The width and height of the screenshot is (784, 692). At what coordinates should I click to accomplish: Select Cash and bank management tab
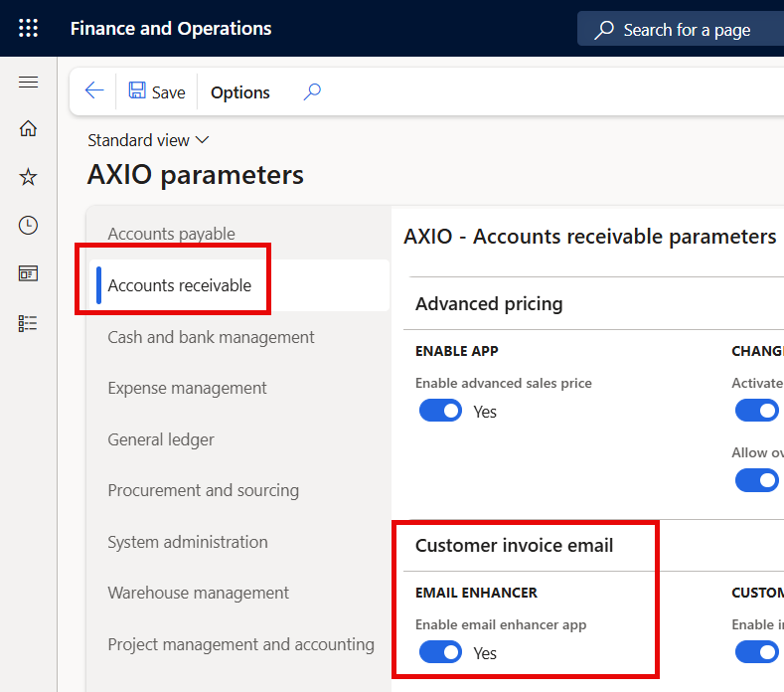point(211,337)
